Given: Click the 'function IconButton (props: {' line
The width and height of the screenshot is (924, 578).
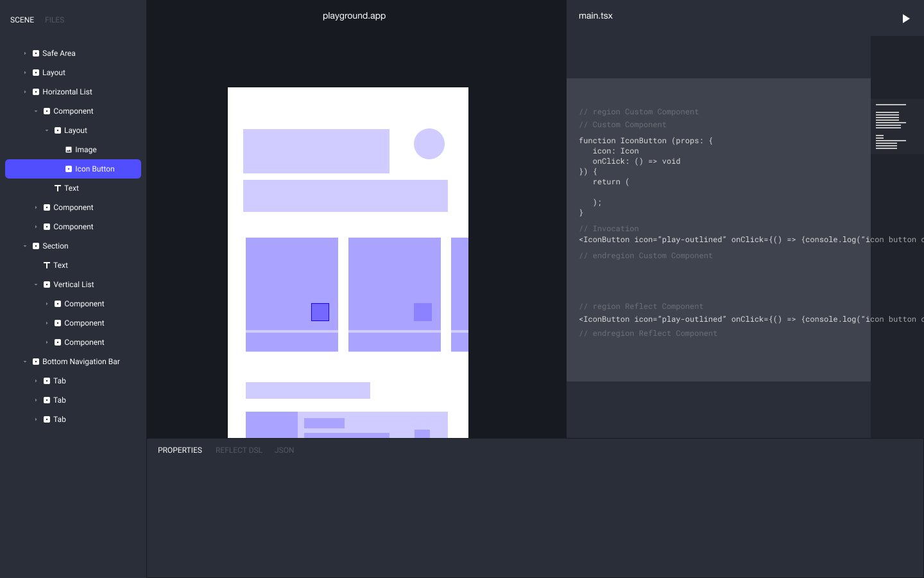Looking at the screenshot, I should [x=646, y=141].
